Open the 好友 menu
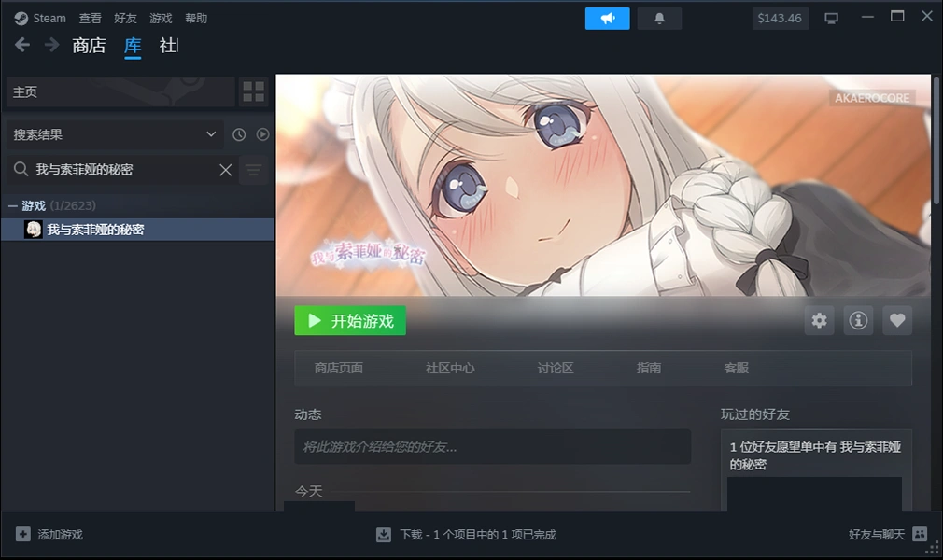 [x=125, y=18]
